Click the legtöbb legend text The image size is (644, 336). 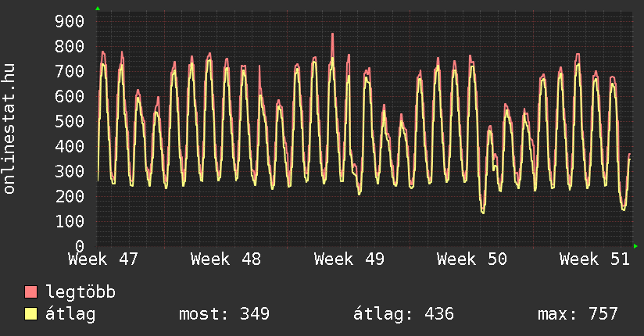pyautogui.click(x=80, y=292)
